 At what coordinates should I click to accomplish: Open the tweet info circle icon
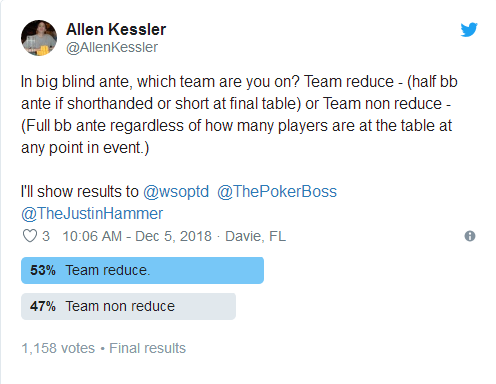470,236
